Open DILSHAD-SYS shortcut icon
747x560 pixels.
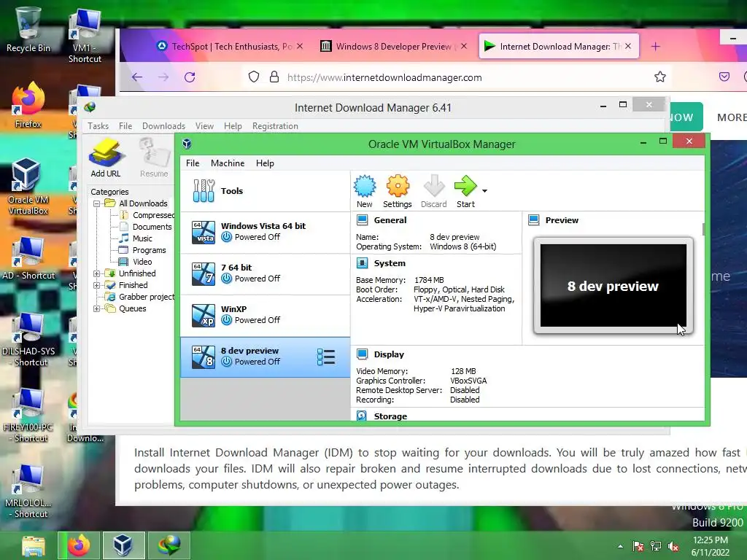pos(28,340)
